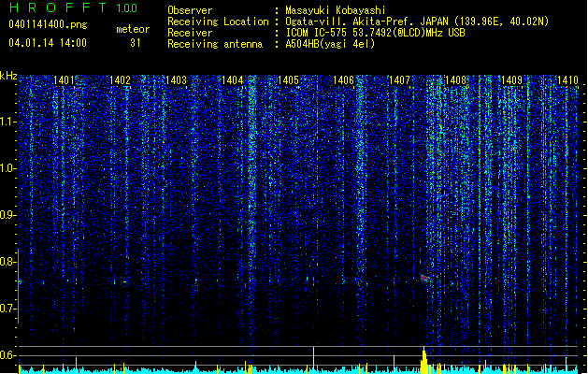Select antenna A504HB(yagi 4el) text
This screenshot has height=374, width=588.
(330, 44)
